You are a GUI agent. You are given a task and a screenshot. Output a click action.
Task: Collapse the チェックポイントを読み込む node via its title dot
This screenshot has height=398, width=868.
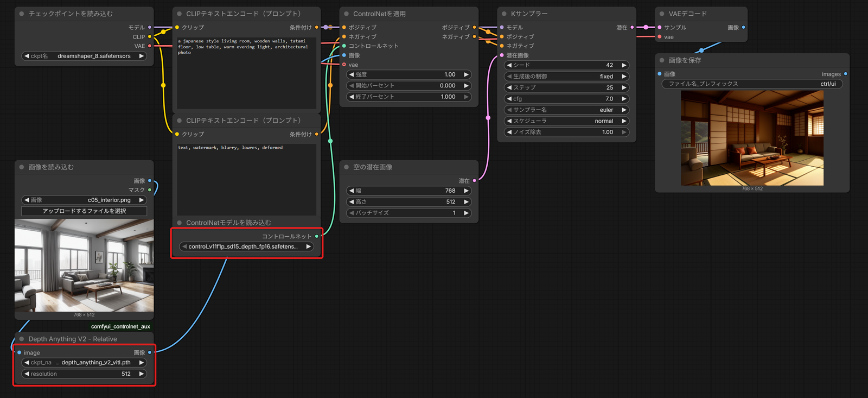[22, 14]
